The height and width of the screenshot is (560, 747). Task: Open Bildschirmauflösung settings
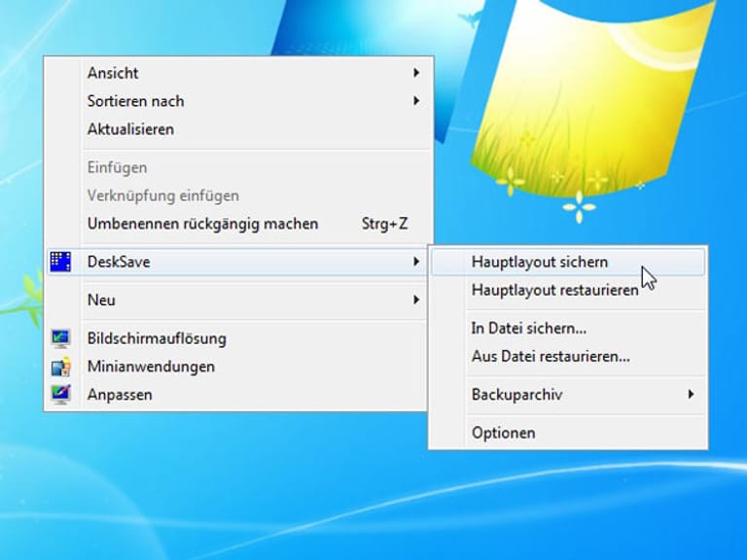(238, 338)
